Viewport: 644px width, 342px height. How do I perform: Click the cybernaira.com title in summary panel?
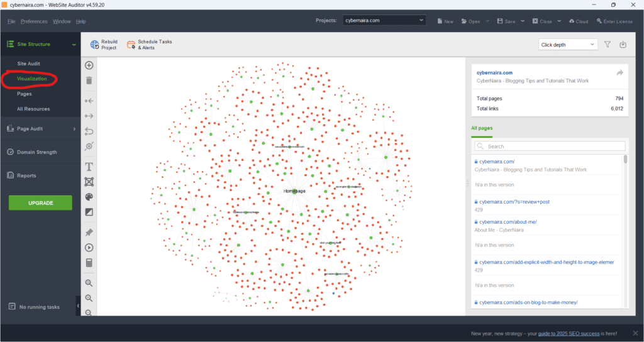point(494,73)
